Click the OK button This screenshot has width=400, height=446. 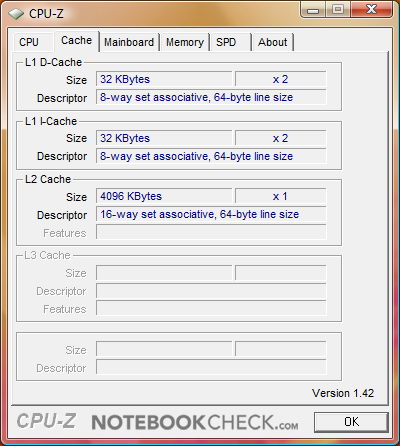click(351, 422)
